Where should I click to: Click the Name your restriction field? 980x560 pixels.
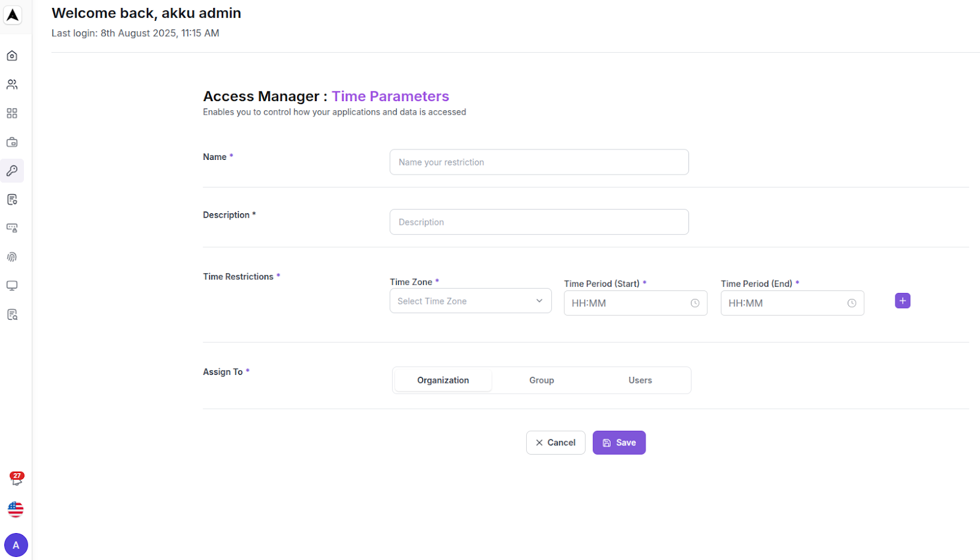tap(538, 162)
